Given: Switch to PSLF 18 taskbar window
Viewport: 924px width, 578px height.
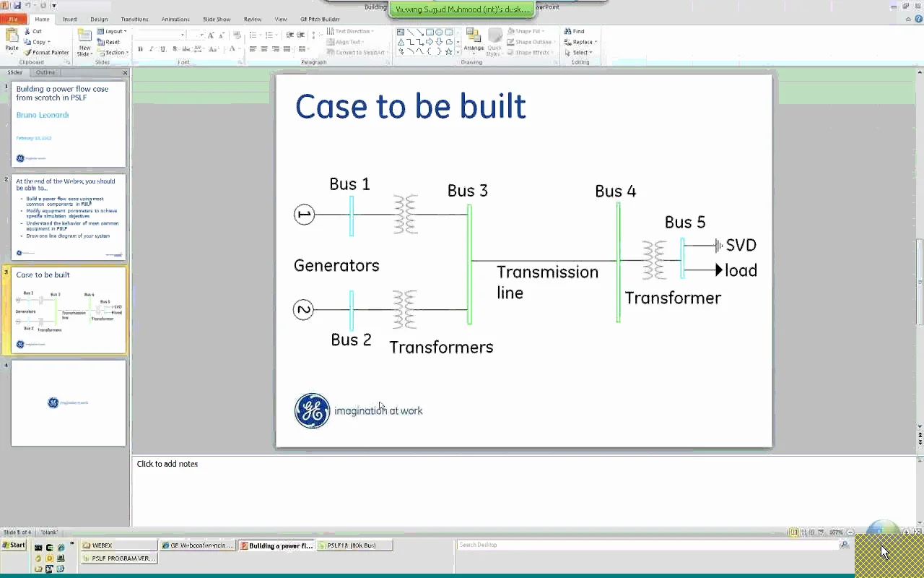Looking at the screenshot, I should click(x=354, y=545).
